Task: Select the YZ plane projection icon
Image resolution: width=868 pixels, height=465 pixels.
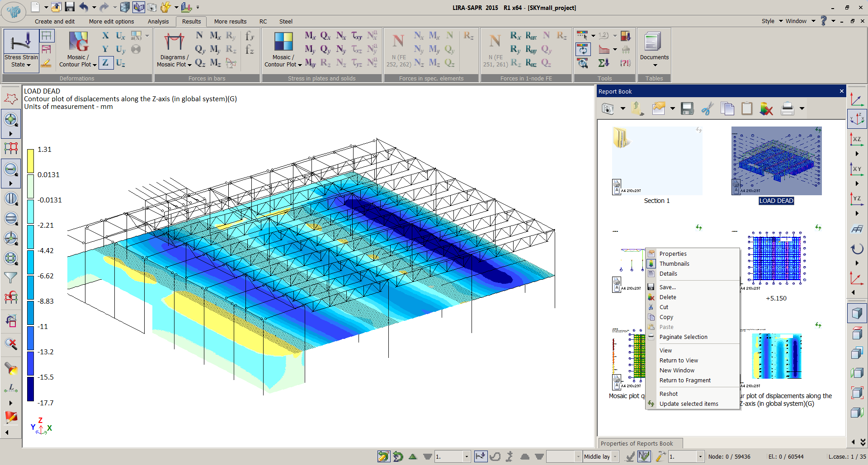Action: [856, 198]
